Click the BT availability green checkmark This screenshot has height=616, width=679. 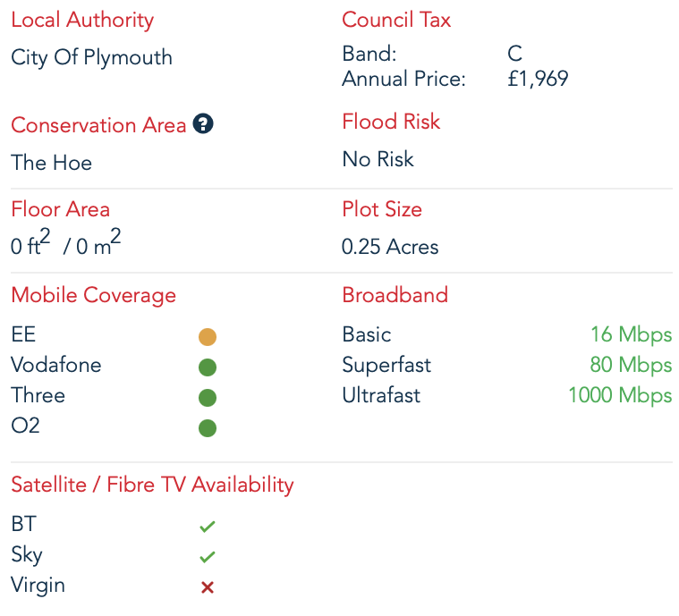click(x=208, y=527)
